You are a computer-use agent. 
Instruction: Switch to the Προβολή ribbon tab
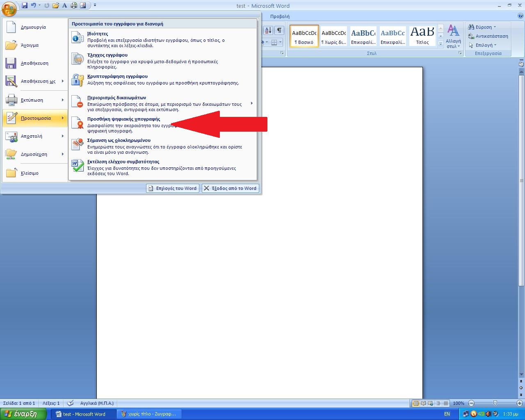280,16
